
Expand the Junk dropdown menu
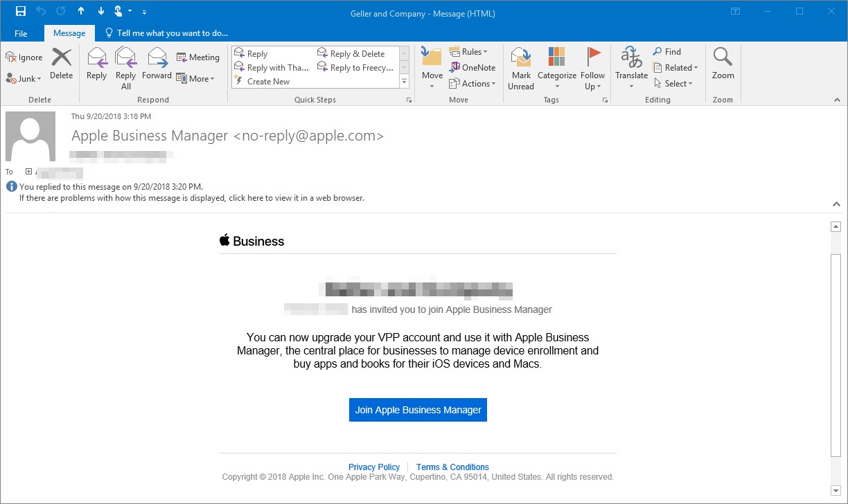click(x=24, y=79)
